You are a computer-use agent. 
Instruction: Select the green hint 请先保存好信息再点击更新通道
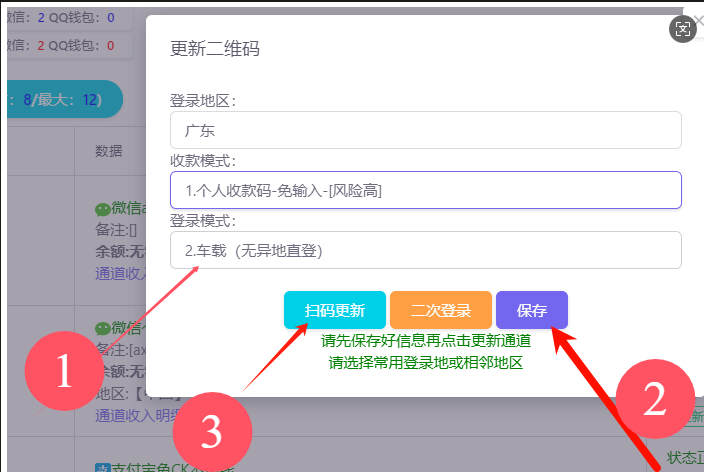coord(426,341)
